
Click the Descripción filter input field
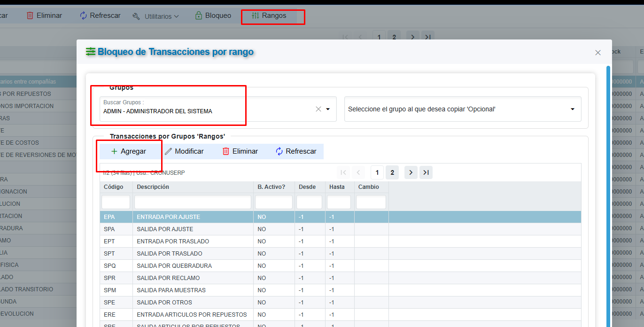click(x=193, y=202)
